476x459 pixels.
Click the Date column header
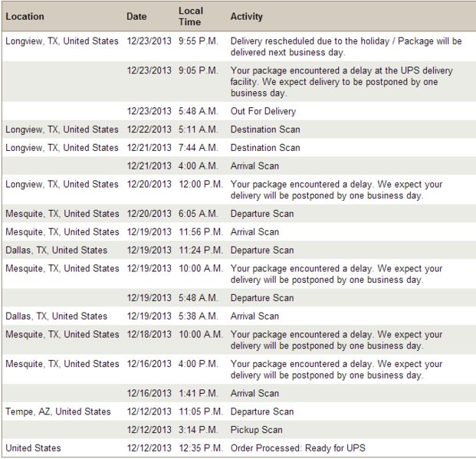pos(136,16)
